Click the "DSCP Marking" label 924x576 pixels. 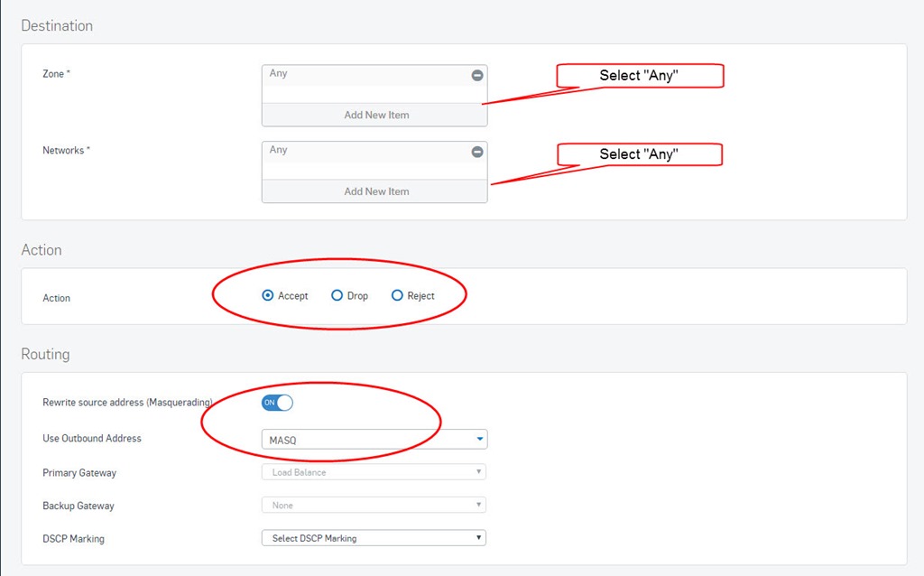74,539
